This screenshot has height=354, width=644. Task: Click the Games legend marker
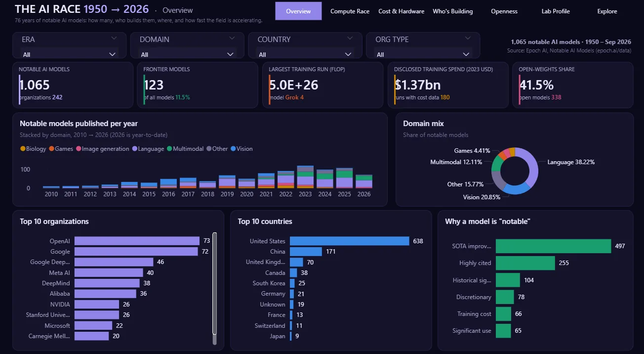tap(51, 149)
